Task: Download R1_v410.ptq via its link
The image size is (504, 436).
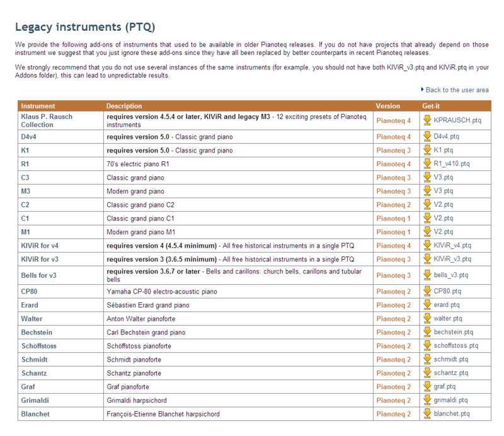Action: point(452,164)
